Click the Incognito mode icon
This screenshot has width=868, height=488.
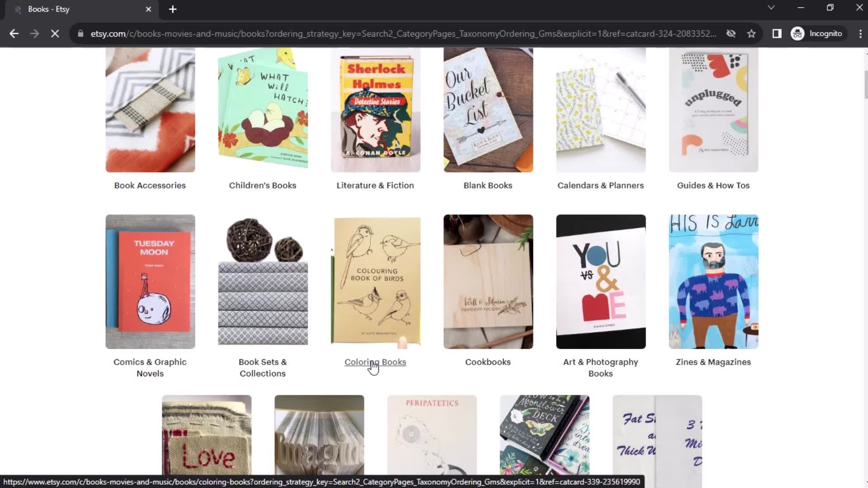coord(799,33)
